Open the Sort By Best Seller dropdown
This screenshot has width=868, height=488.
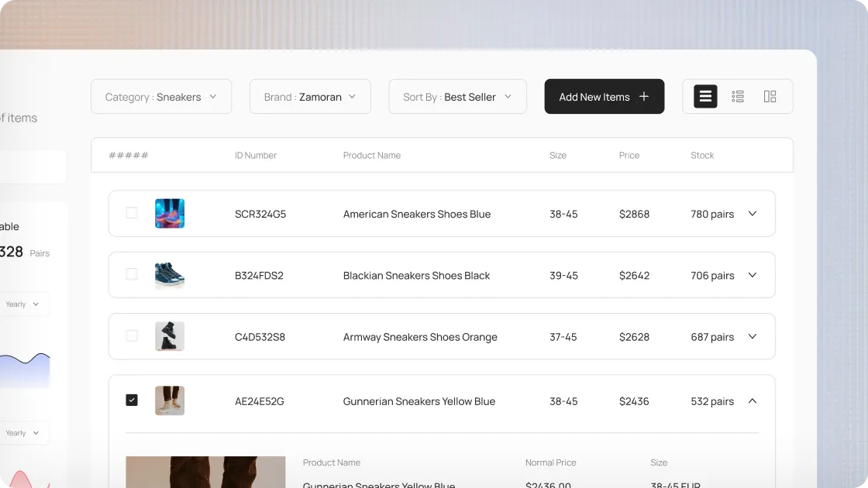click(x=457, y=97)
